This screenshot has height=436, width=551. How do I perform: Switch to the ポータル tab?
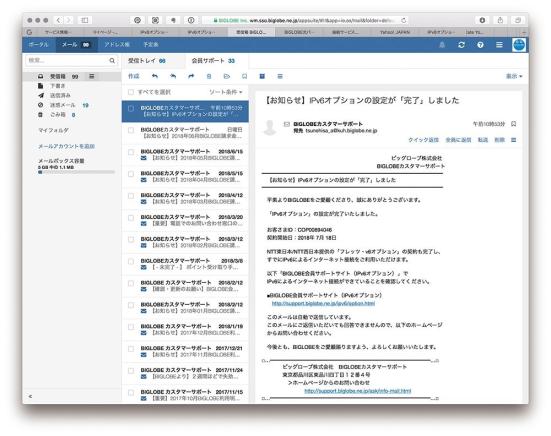38,45
